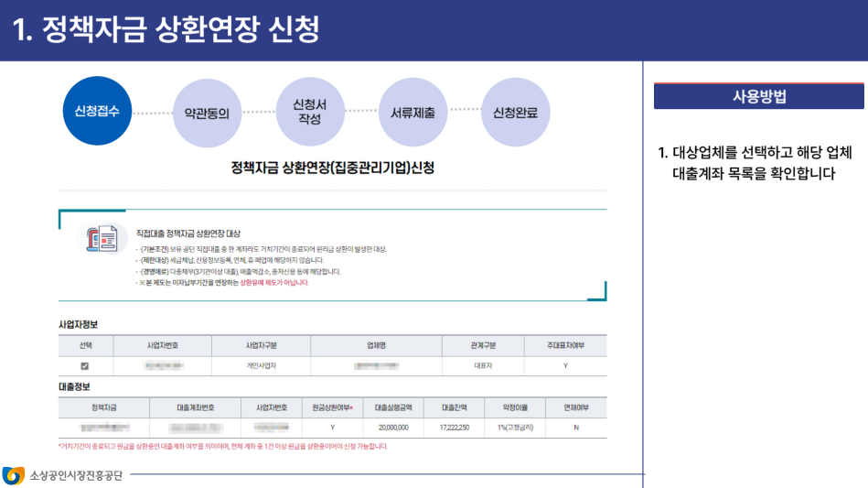This screenshot has width=868, height=488.
Task: Click the document icon beside 직접대출 notice
Action: click(102, 239)
